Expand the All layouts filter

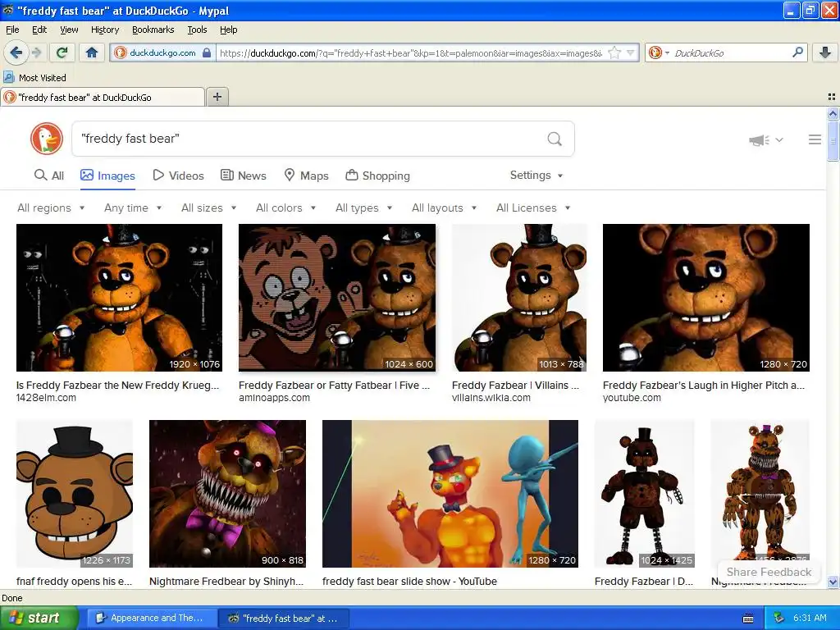tap(444, 208)
